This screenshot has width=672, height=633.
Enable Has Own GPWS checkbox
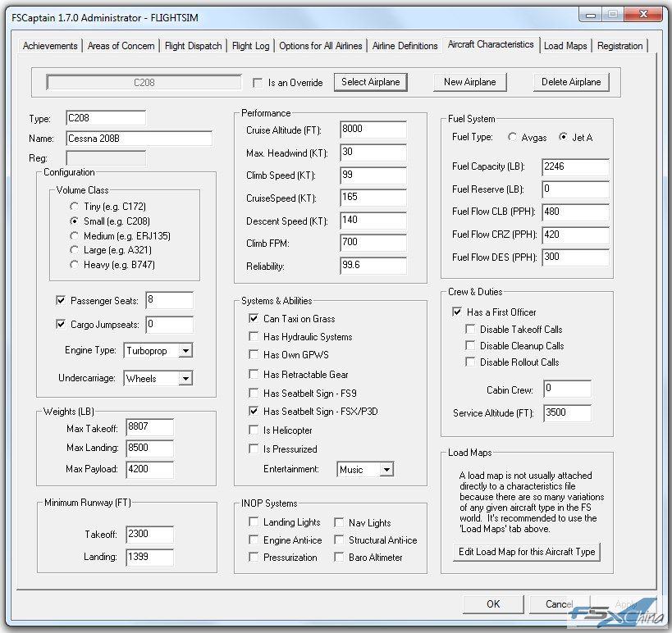(x=254, y=354)
